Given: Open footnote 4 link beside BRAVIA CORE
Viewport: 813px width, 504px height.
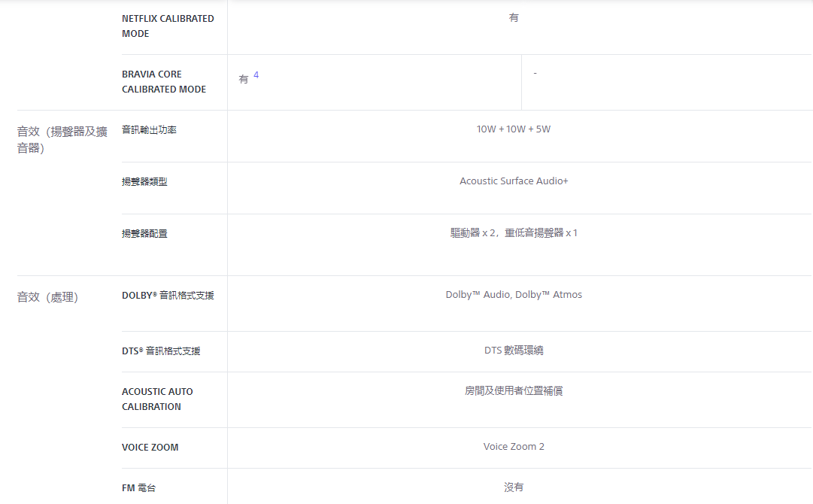Looking at the screenshot, I should click(256, 76).
